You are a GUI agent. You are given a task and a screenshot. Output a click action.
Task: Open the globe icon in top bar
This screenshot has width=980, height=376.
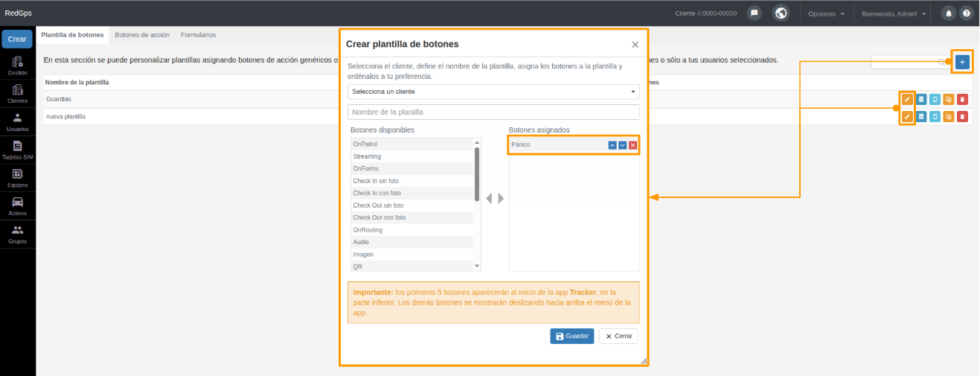tap(781, 13)
